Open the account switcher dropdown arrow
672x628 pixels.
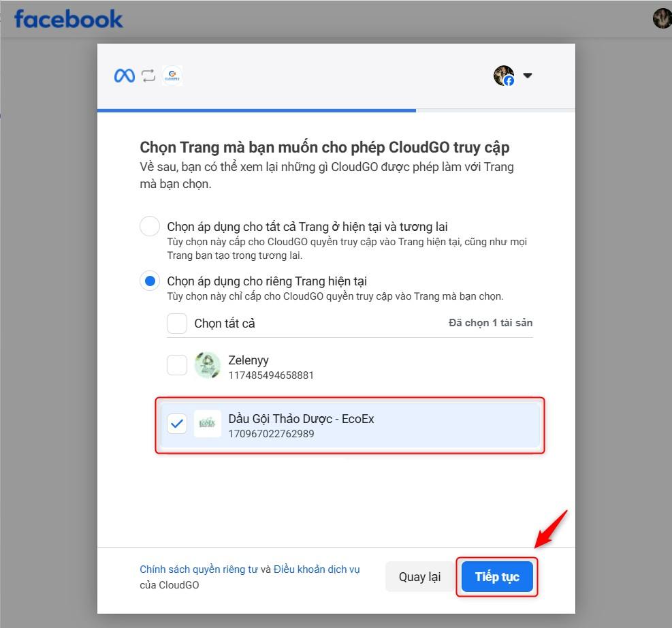click(528, 76)
